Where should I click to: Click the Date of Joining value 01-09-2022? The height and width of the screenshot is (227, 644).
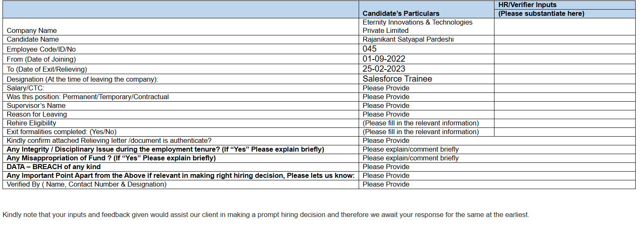384,59
